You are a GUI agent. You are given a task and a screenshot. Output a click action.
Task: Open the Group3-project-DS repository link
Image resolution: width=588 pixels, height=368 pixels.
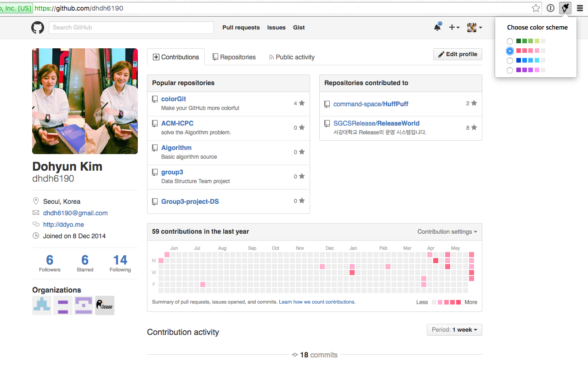190,201
